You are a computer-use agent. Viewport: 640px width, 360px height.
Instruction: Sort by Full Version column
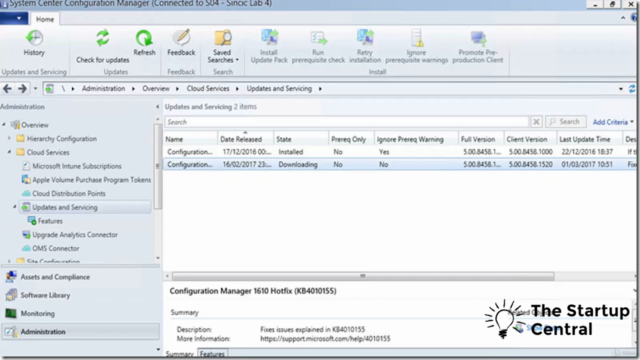[x=481, y=139]
